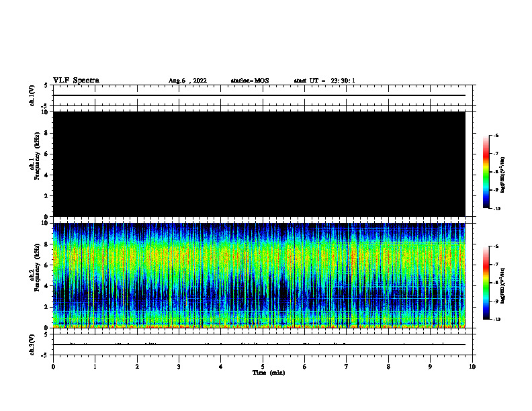This screenshot has height=411, width=532.
Task: Click the "4" kHz tick on ch.2 frequency axis
Action: [x=47, y=286]
